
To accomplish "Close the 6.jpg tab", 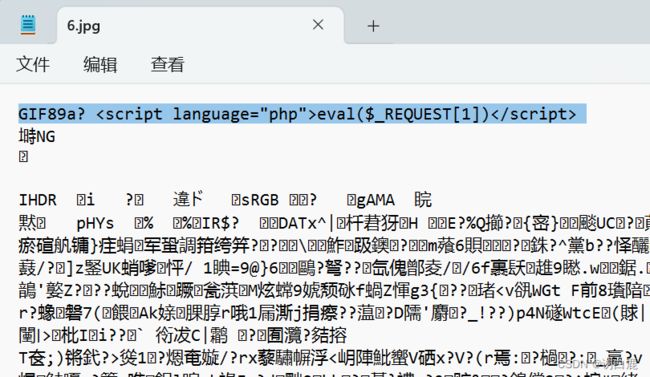I will pyautogui.click(x=318, y=25).
